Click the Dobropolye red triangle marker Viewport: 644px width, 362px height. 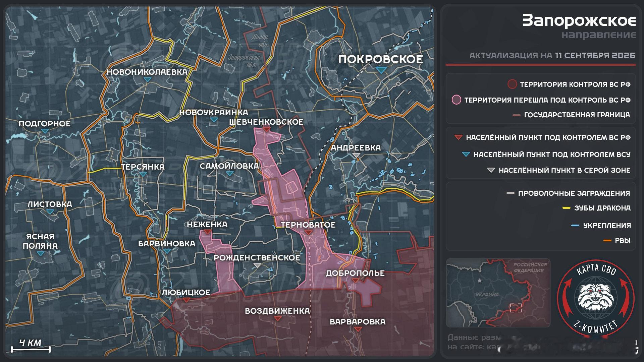click(x=355, y=281)
